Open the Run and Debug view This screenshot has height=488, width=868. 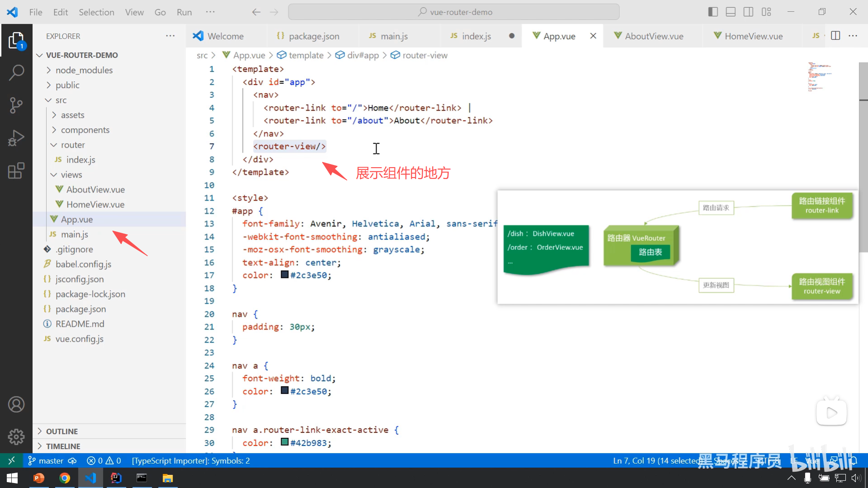point(16,138)
